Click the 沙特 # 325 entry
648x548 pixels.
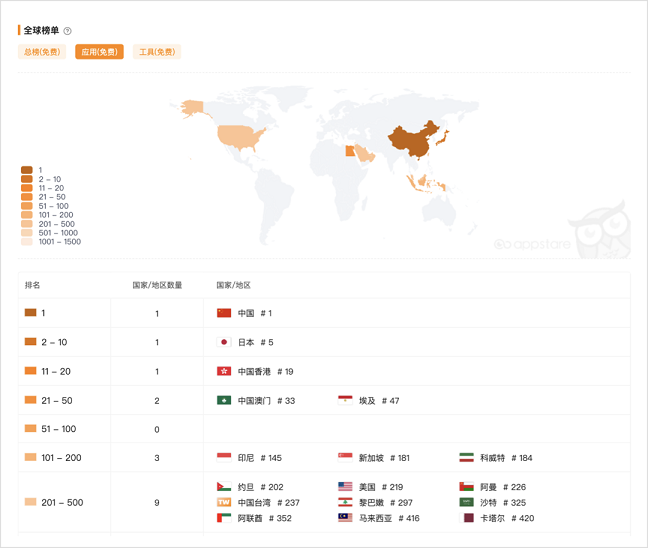(503, 503)
